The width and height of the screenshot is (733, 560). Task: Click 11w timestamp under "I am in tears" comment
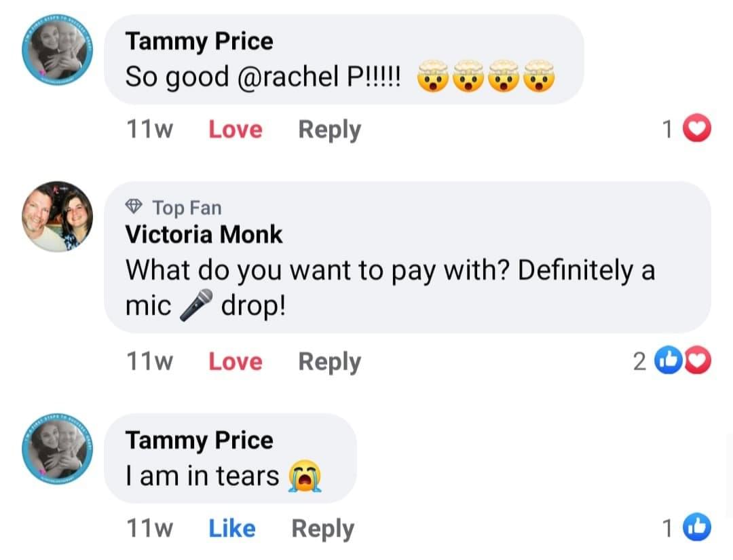(x=149, y=528)
